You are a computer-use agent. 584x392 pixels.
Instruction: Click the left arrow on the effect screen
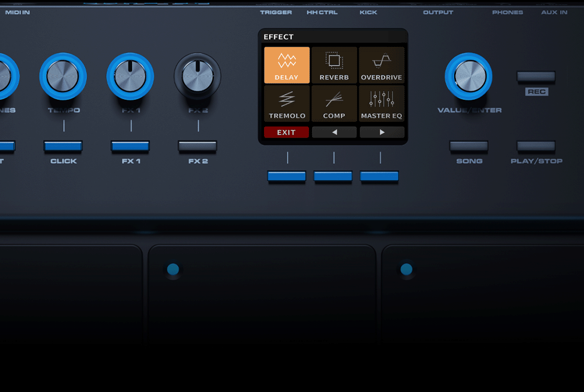[334, 132]
